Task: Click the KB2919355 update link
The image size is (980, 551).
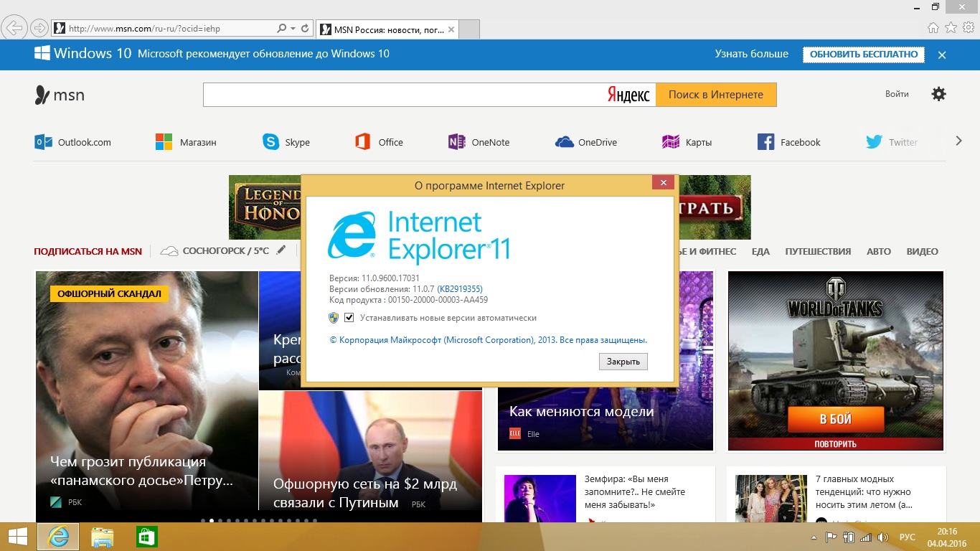Action: (460, 289)
